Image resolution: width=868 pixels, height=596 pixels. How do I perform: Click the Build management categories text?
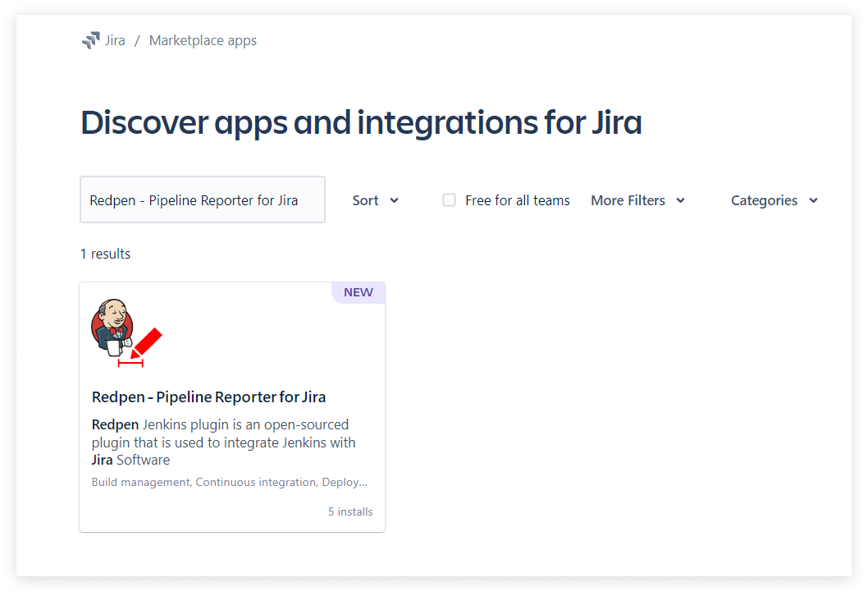(x=229, y=483)
